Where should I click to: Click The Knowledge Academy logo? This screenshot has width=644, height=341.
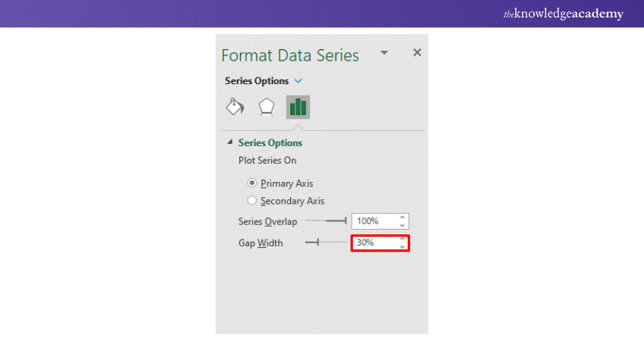(x=564, y=14)
